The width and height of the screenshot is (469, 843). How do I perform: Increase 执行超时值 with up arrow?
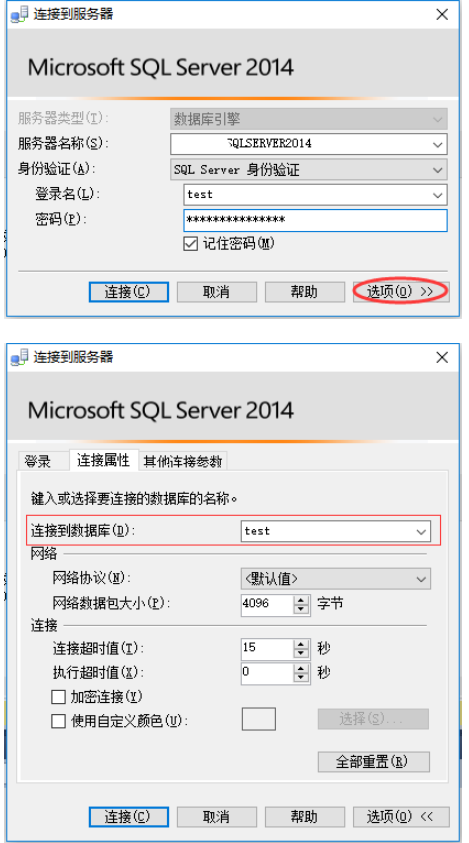pyautogui.click(x=301, y=668)
